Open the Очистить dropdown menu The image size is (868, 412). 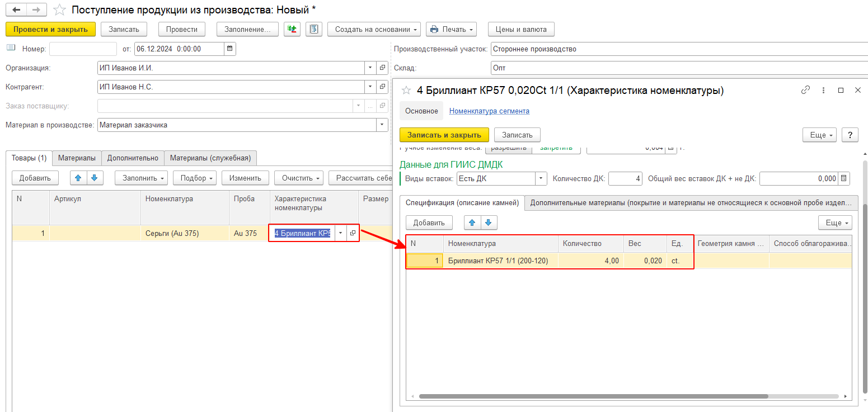pos(298,178)
